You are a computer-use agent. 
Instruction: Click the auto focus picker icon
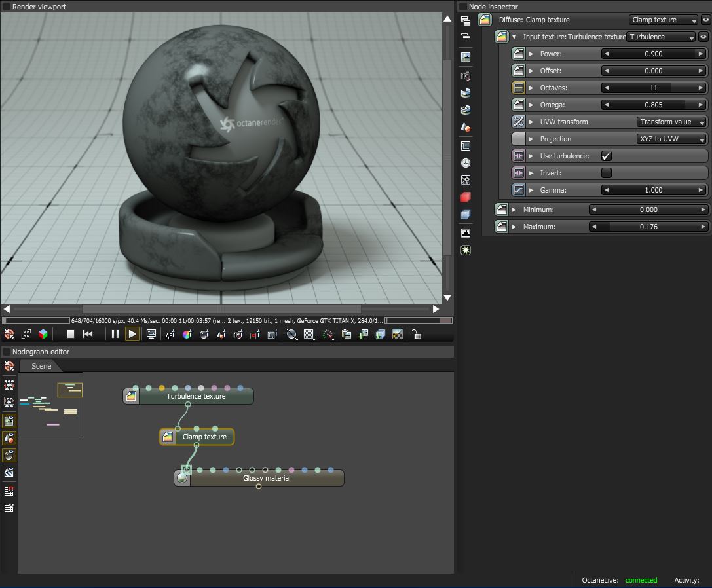pos(170,334)
